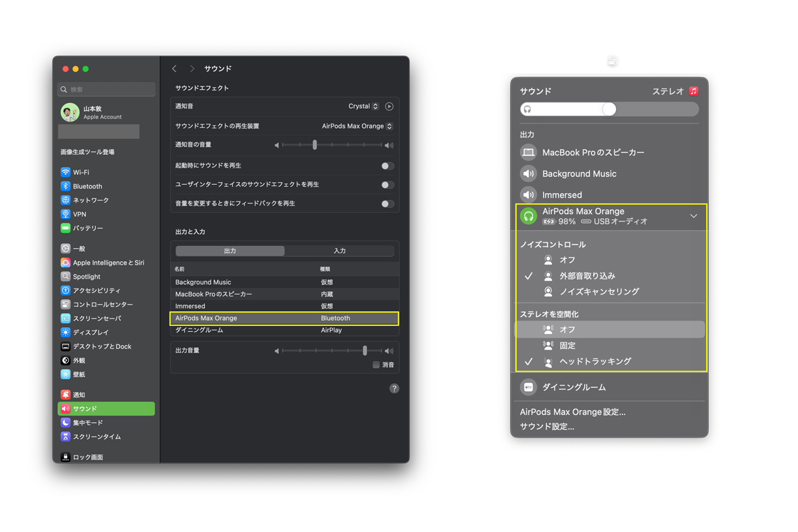The image size is (798, 532).
Task: Toggle 起動時にサウンドを再生 switch
Action: tap(387, 166)
